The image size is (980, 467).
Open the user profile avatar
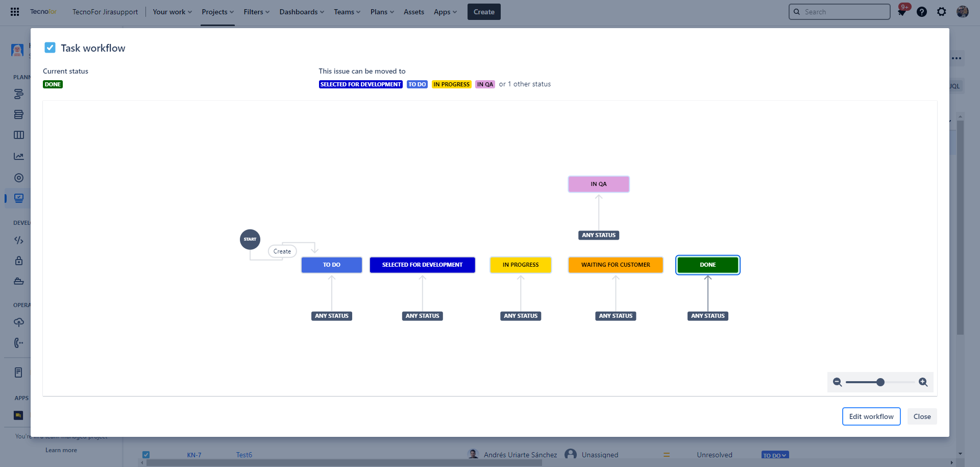[x=962, y=12]
